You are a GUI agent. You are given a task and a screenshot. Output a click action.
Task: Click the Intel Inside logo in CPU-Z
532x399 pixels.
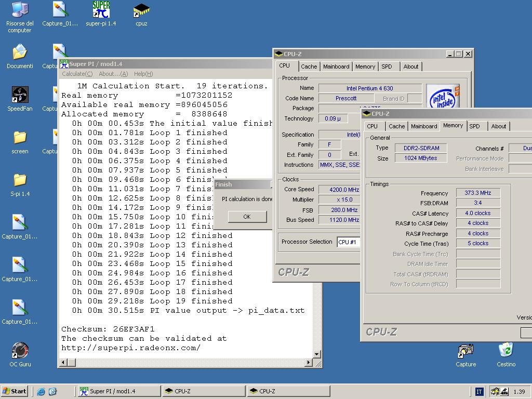pyautogui.click(x=443, y=96)
